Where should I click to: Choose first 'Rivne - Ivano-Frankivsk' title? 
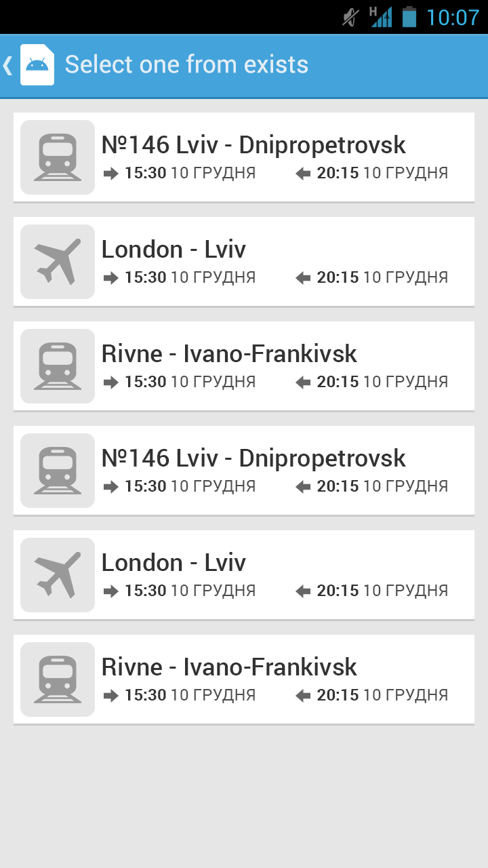pyautogui.click(x=229, y=354)
